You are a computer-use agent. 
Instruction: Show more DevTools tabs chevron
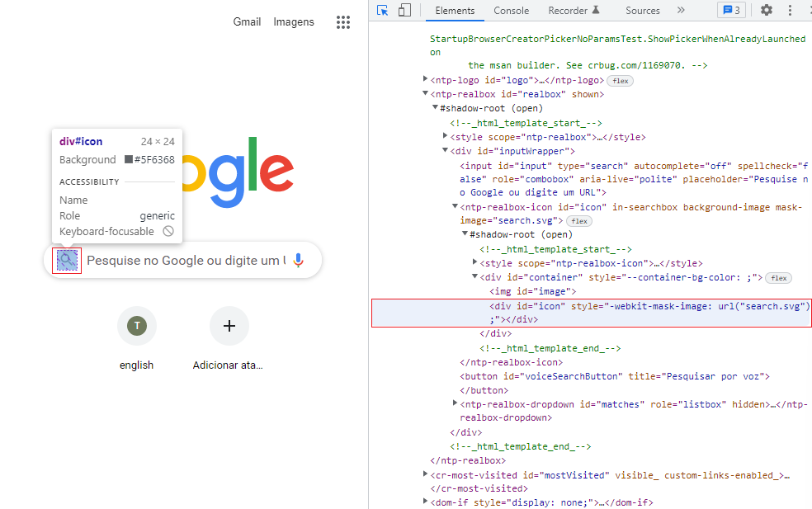pos(681,11)
